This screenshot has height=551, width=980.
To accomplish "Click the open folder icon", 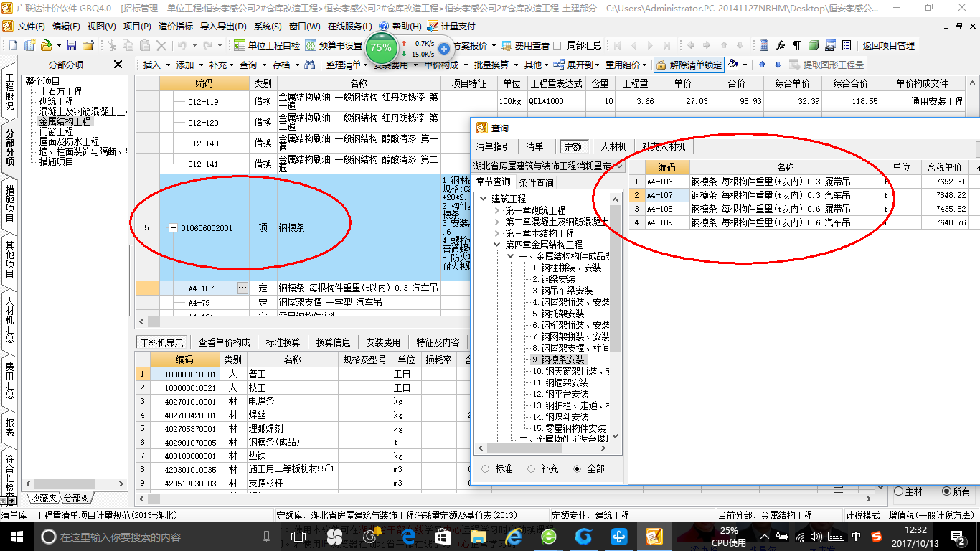I will 46,45.
